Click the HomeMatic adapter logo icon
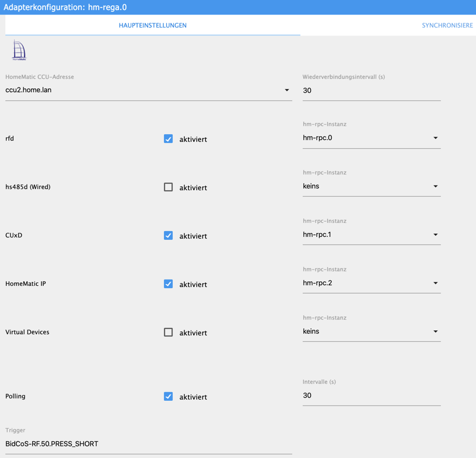 coord(19,50)
